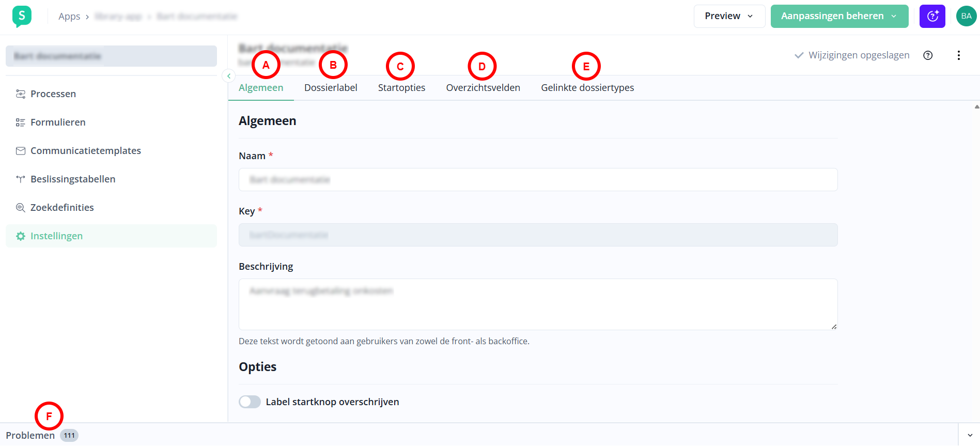Click into the Naam input field
The width and height of the screenshot is (980, 446).
(x=537, y=180)
